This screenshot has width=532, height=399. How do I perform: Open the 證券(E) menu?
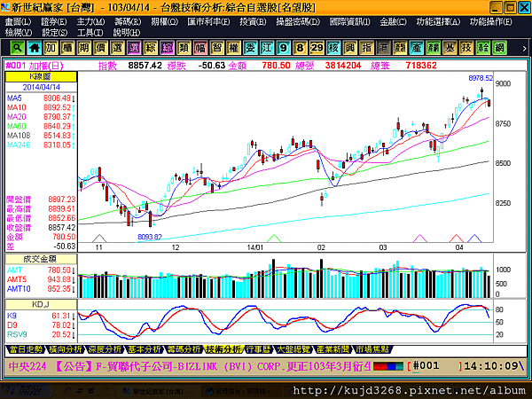[53, 22]
